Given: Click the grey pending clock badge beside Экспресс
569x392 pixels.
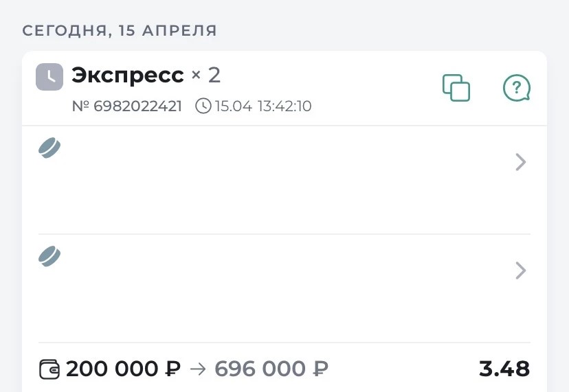Looking at the screenshot, I should 49,77.
